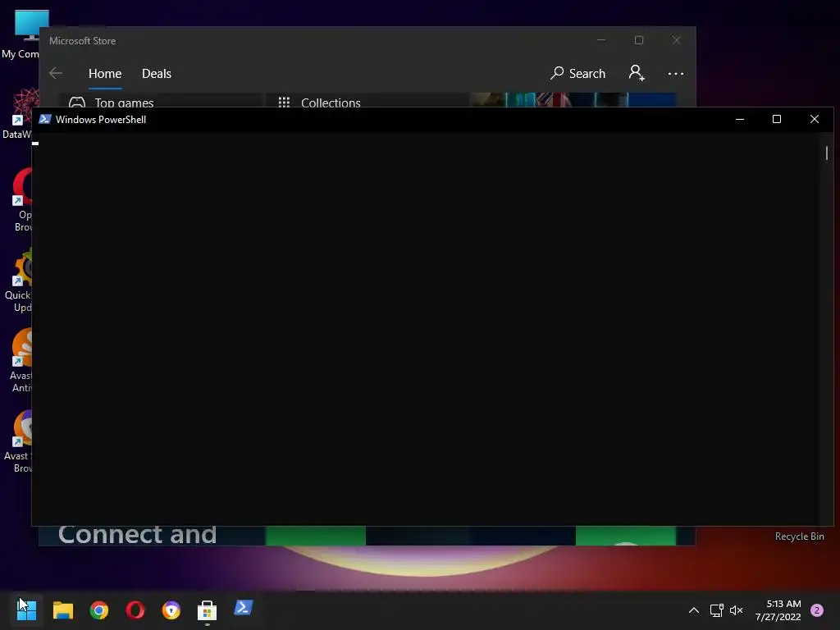Click the PowerShell vertical scrollbar thumb

click(827, 153)
